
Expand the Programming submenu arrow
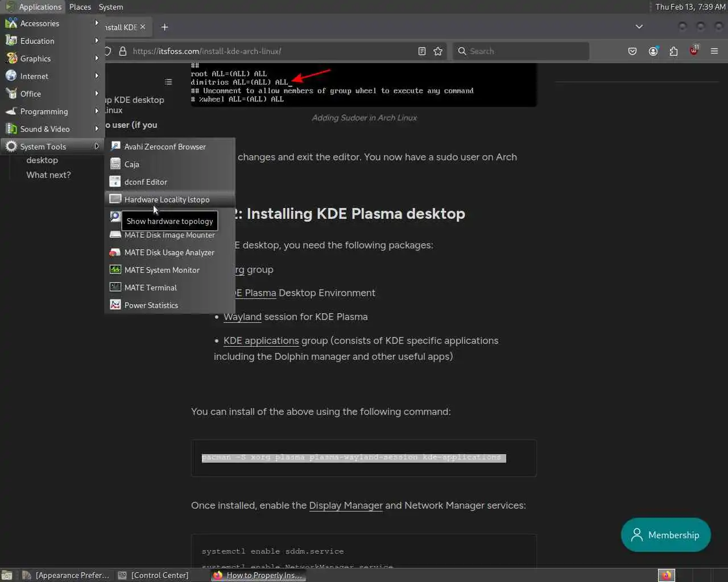[x=97, y=111]
